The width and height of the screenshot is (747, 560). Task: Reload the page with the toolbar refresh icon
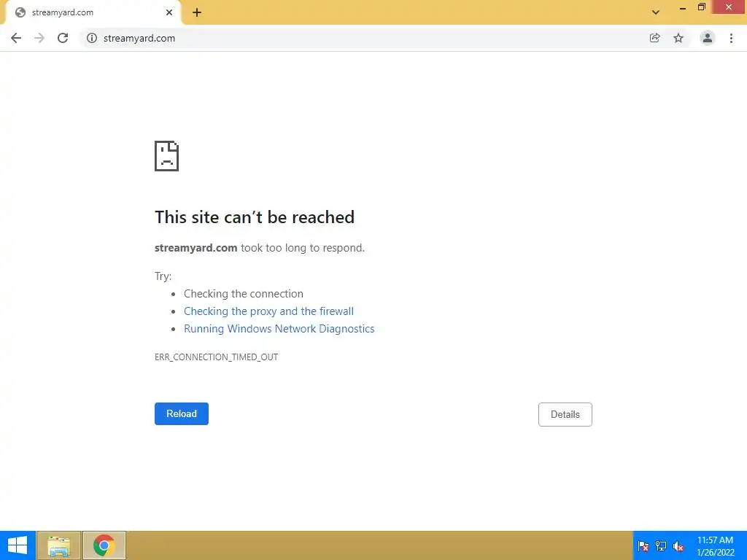[63, 38]
